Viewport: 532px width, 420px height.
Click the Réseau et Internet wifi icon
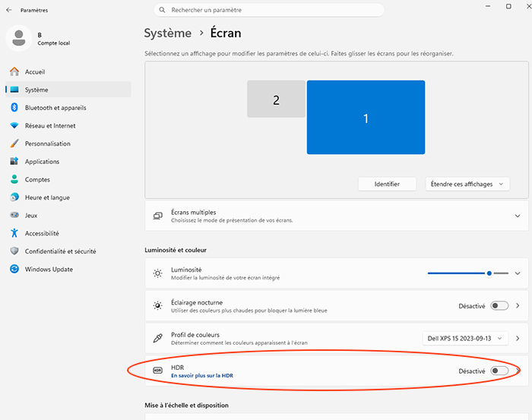click(x=14, y=125)
